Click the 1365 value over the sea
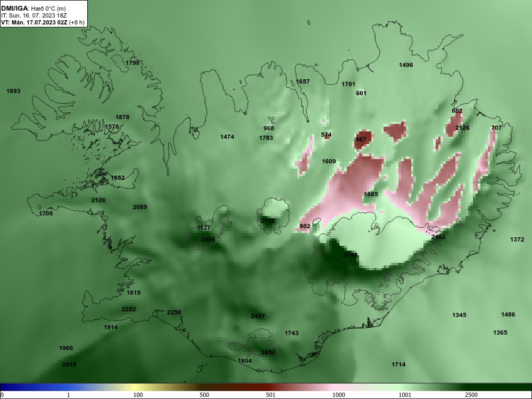532x399 pixels. [500, 332]
